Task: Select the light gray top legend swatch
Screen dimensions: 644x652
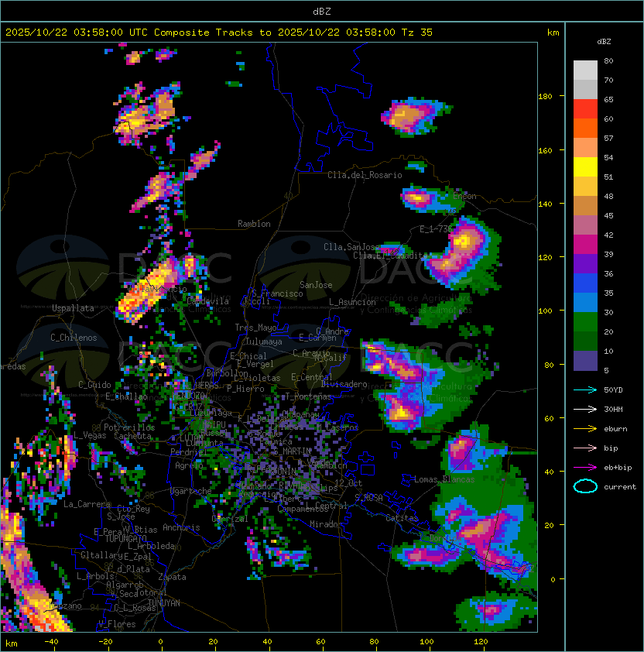Action: (x=585, y=70)
